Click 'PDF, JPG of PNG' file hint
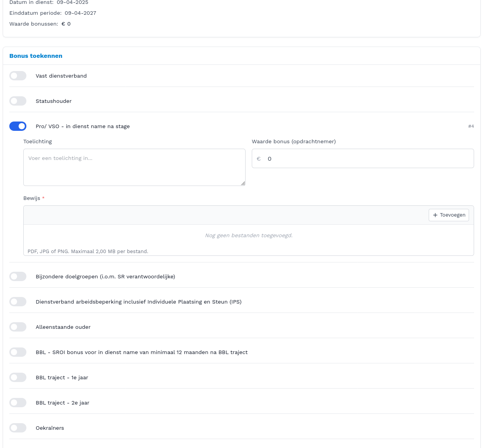Image resolution: width=483 pixels, height=448 pixels. [88, 252]
